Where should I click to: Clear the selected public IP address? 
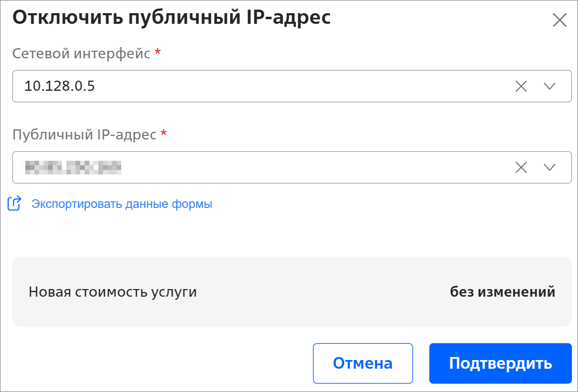(521, 167)
